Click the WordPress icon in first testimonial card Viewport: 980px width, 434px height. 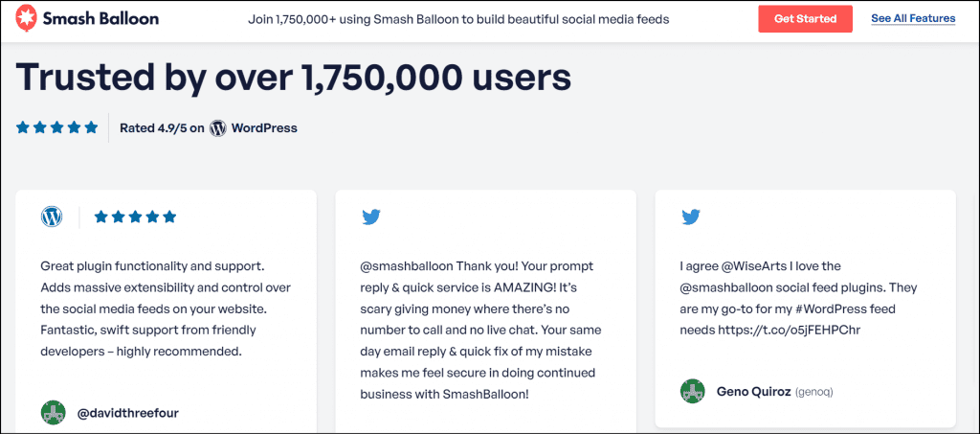point(52,217)
